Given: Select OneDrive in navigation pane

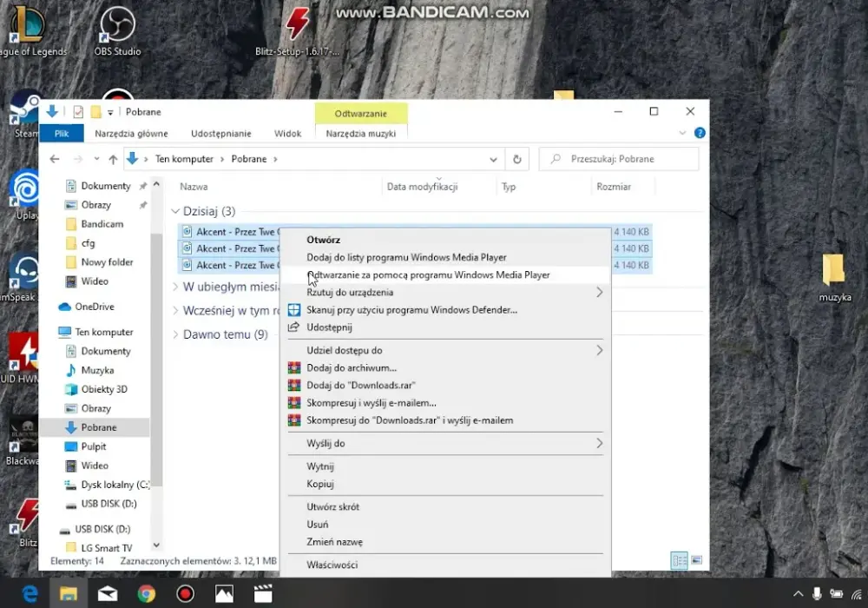Looking at the screenshot, I should point(94,307).
